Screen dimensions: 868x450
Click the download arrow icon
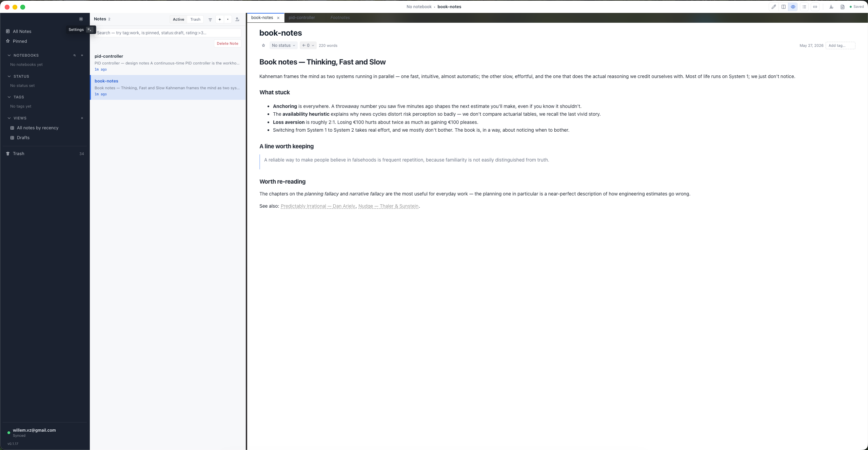pyautogui.click(x=831, y=7)
